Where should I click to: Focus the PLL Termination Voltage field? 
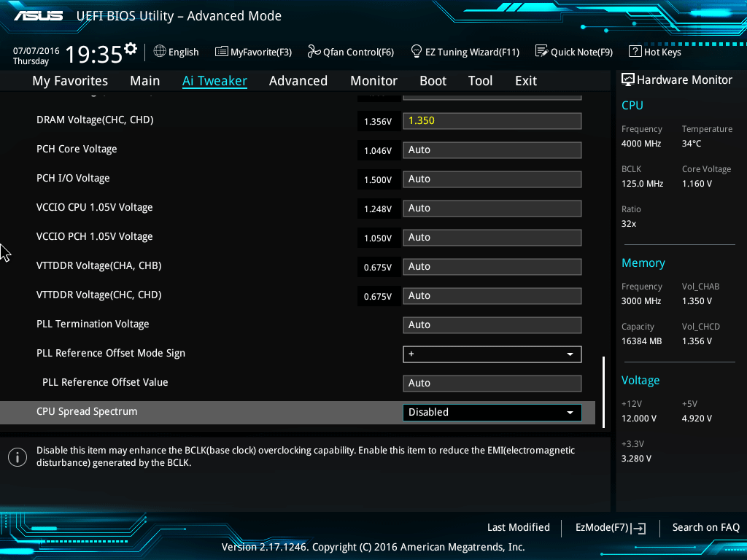(492, 325)
